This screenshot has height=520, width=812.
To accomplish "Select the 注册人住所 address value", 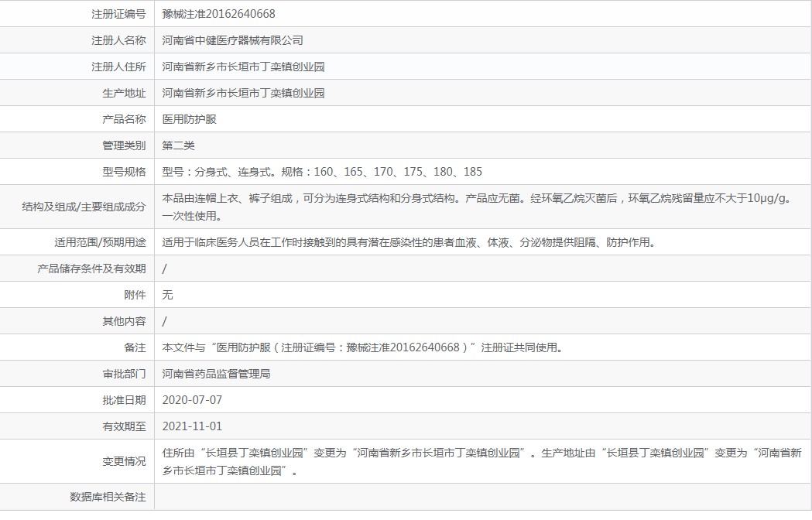I will (243, 67).
